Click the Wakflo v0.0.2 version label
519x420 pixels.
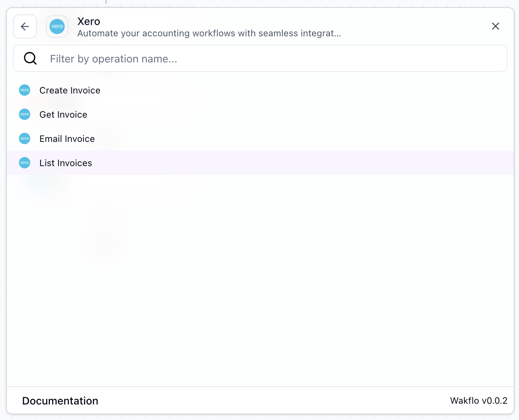(479, 400)
